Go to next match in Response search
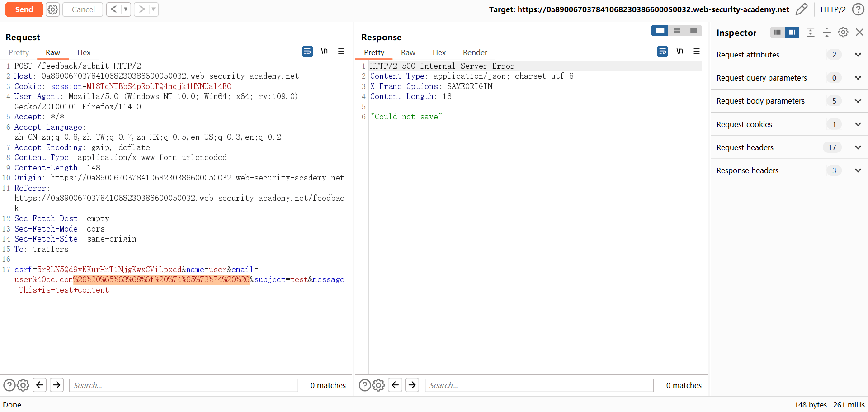This screenshot has height=412, width=868. pos(412,385)
